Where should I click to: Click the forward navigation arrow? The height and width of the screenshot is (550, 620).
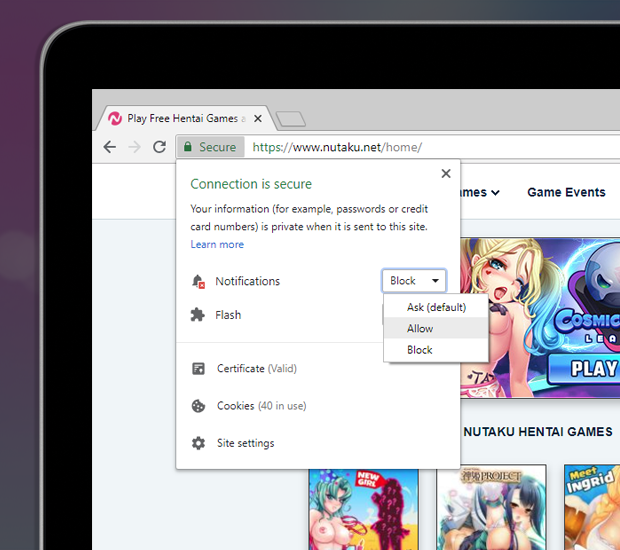tap(135, 147)
